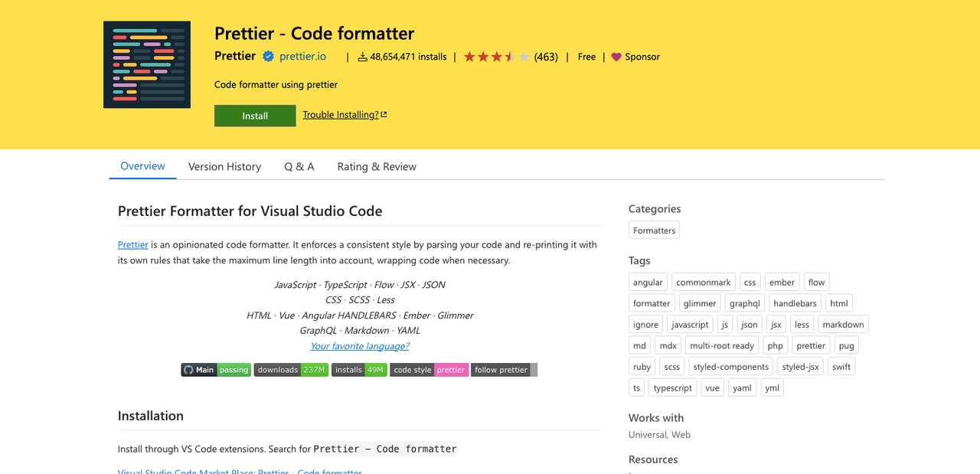Image resolution: width=980 pixels, height=474 pixels.
Task: Click the javascript tag
Action: coord(690,325)
